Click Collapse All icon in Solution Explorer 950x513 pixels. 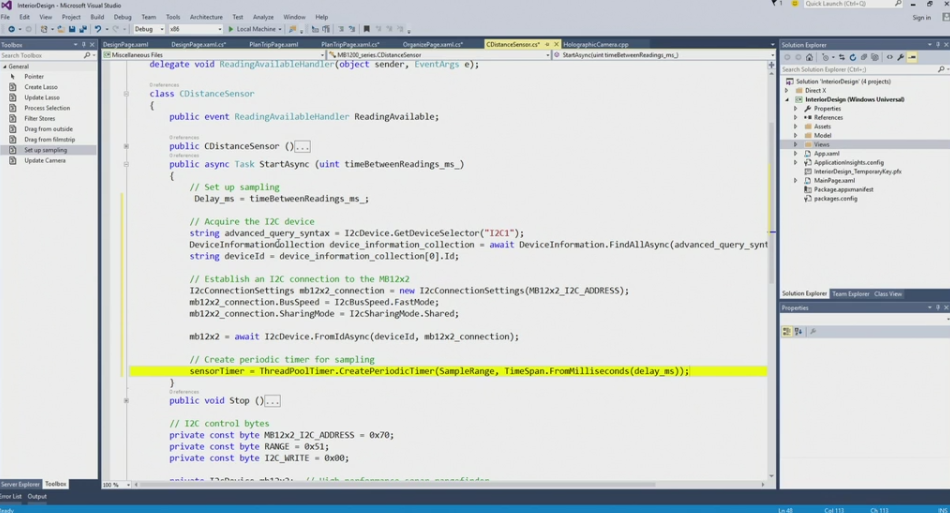pyautogui.click(x=863, y=58)
